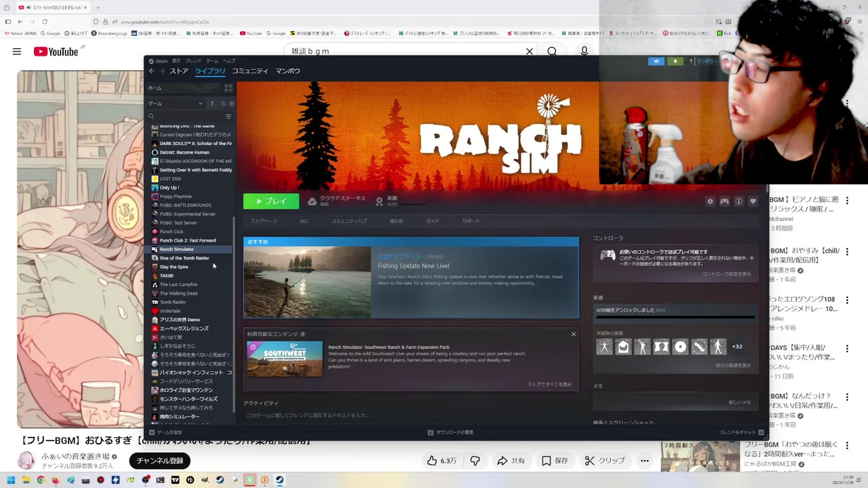Click YouTube voice search microphone
Screen dimensions: 868x488
click(x=584, y=52)
